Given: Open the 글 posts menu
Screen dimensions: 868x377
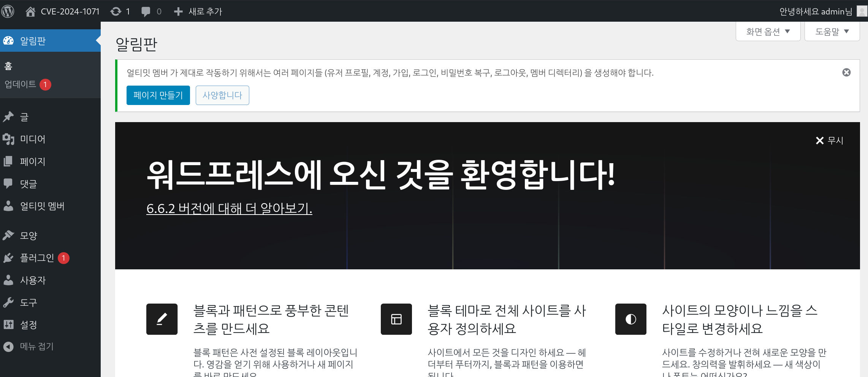Looking at the screenshot, I should click(x=50, y=117).
